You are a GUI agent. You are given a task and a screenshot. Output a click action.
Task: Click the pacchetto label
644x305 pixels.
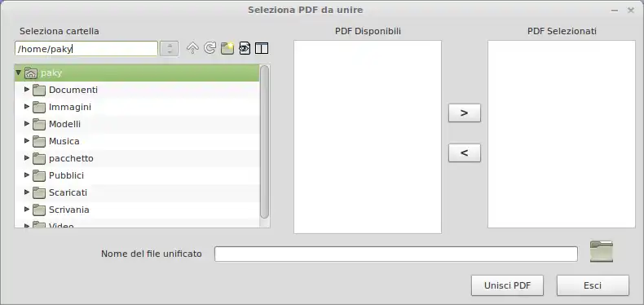pyautogui.click(x=71, y=158)
